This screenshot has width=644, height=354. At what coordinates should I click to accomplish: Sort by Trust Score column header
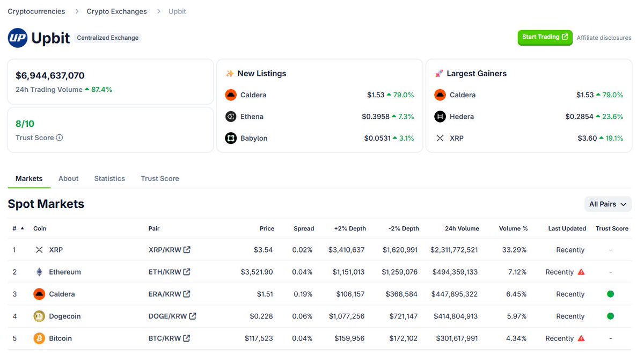612,228
